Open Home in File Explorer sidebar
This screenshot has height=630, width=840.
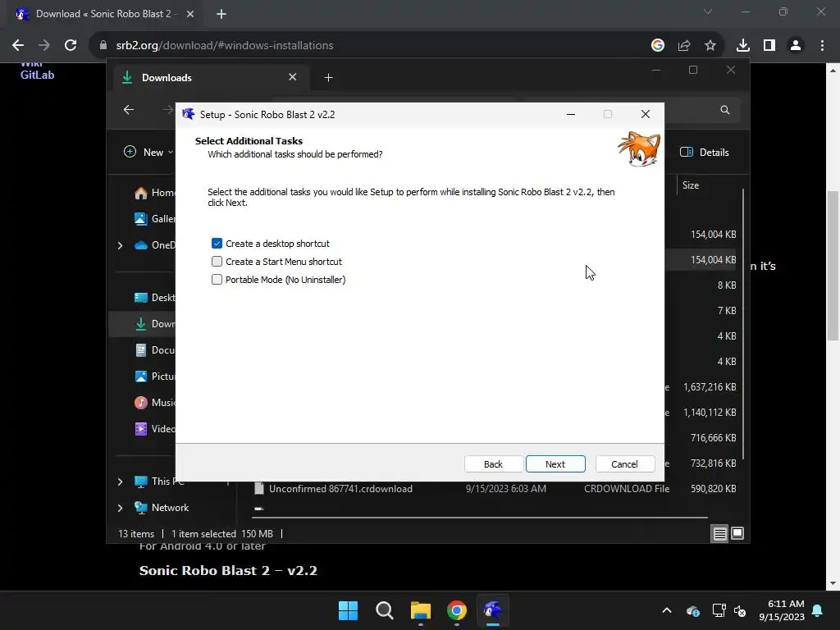154,193
